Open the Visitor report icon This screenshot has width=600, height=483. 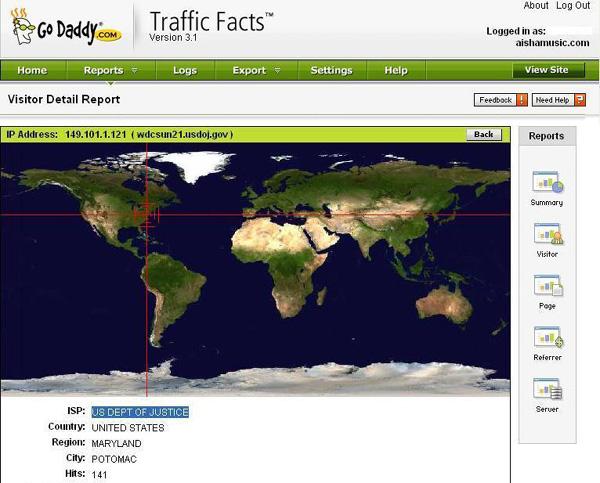tap(548, 233)
